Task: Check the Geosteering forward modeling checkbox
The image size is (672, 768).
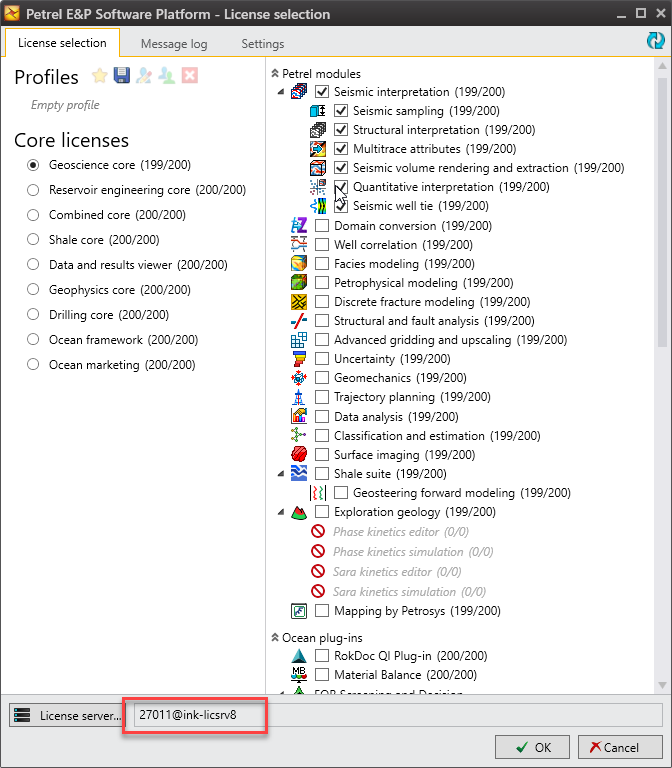Action: tap(341, 493)
